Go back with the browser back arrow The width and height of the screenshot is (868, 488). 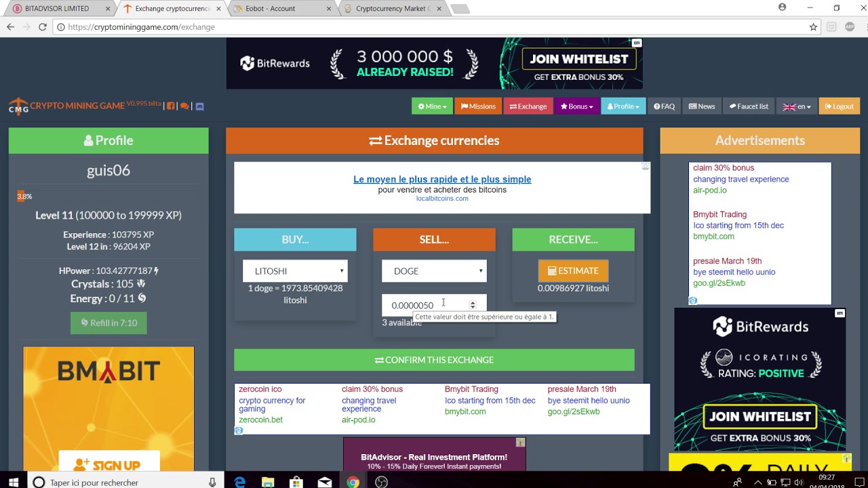[x=10, y=27]
